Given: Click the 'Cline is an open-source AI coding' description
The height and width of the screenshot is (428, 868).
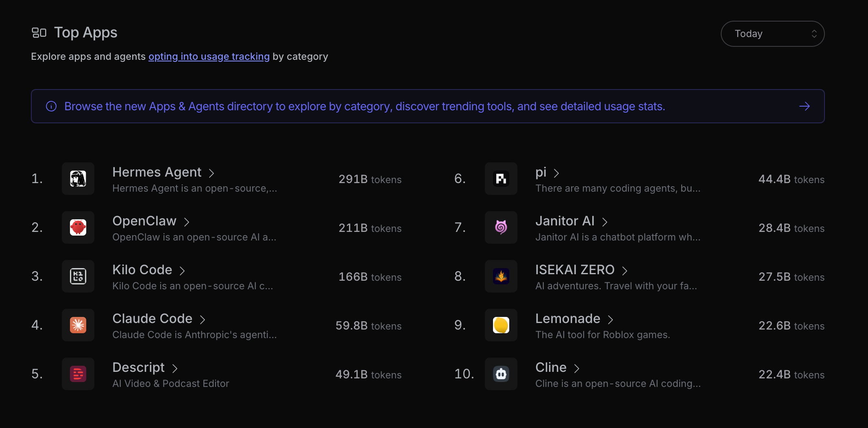Looking at the screenshot, I should pos(618,384).
